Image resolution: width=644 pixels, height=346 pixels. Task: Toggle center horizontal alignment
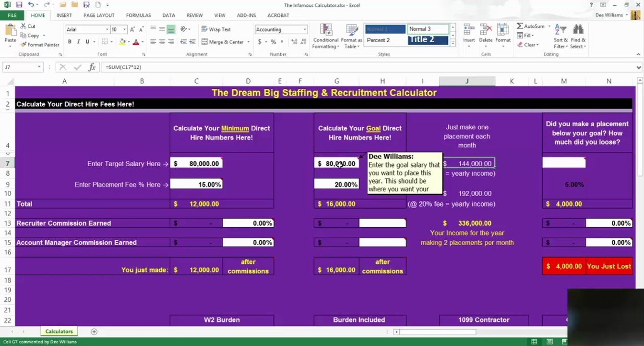[162, 42]
